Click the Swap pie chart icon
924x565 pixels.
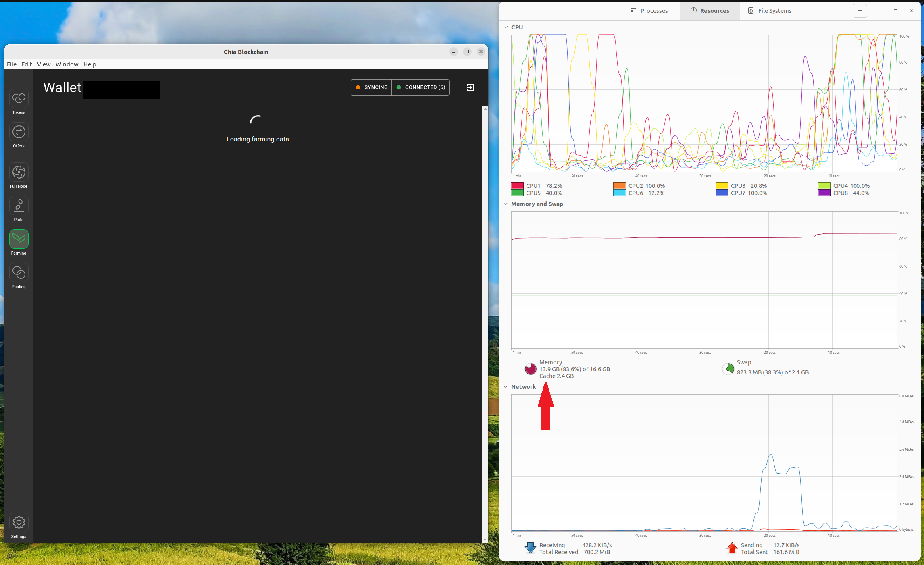(728, 369)
